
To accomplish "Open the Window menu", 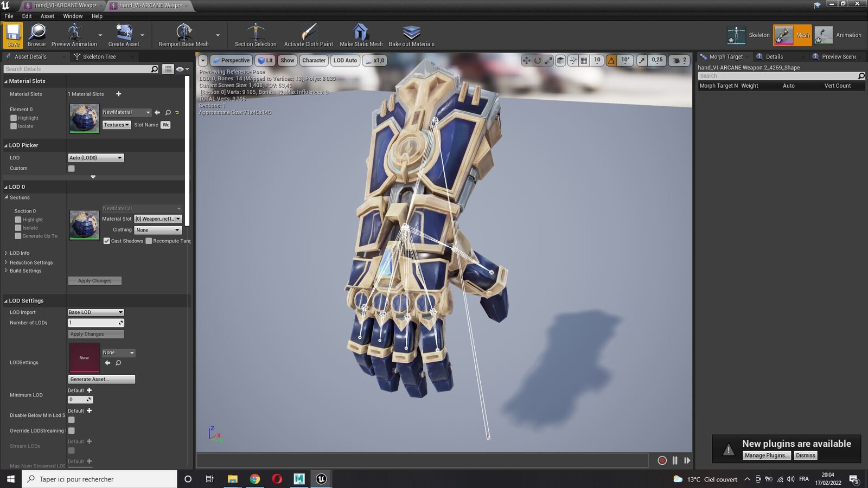I will [x=73, y=16].
